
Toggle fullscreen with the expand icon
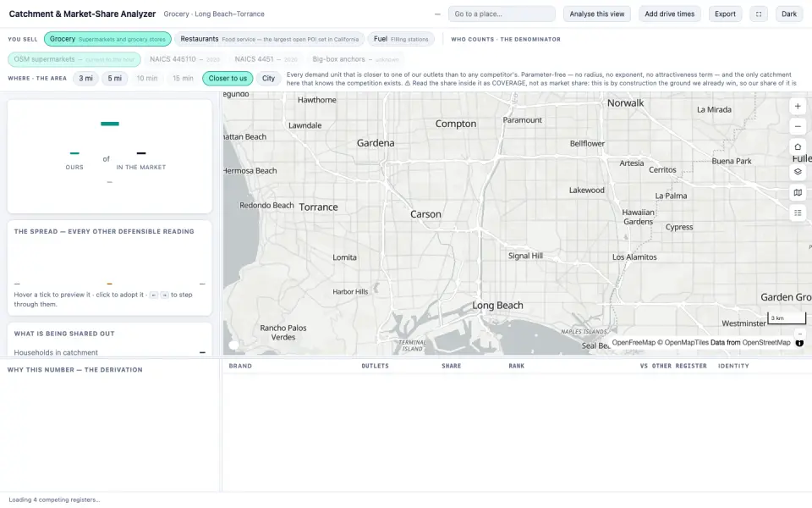[759, 14]
